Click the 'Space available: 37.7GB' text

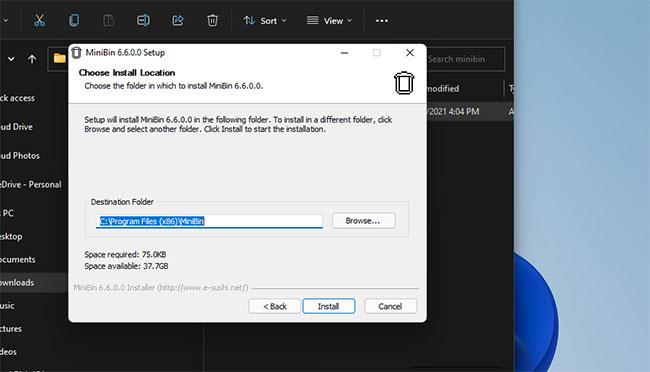click(126, 266)
